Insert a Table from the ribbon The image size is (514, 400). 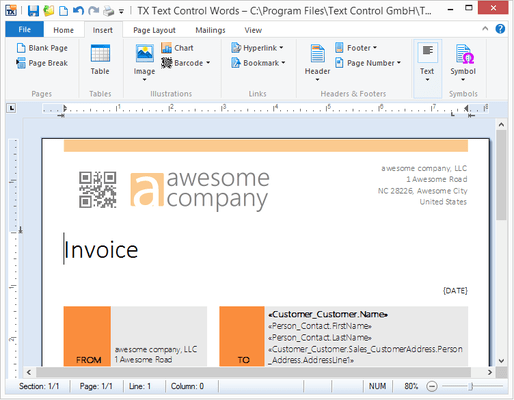(x=100, y=59)
